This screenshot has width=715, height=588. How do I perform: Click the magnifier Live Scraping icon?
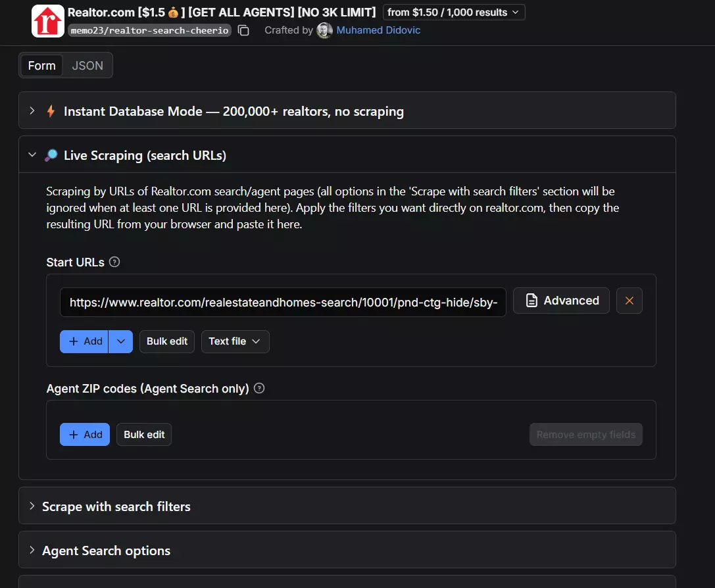(51, 155)
